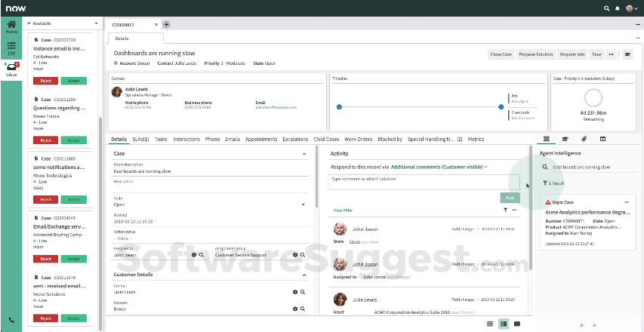
Task: Accept the 'Instance email is ino...' case
Action: pyautogui.click(x=73, y=80)
